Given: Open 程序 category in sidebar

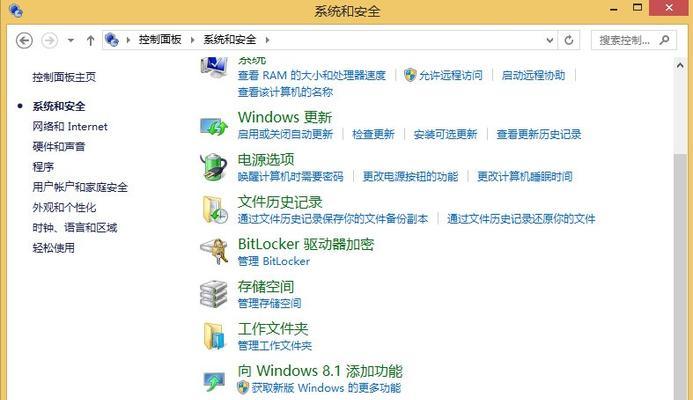Looking at the screenshot, I should point(43,167).
